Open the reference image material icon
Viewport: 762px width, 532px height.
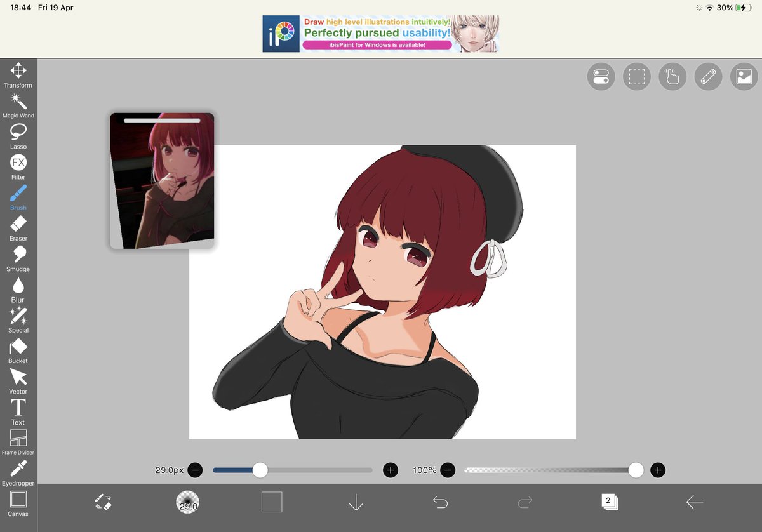click(x=744, y=77)
